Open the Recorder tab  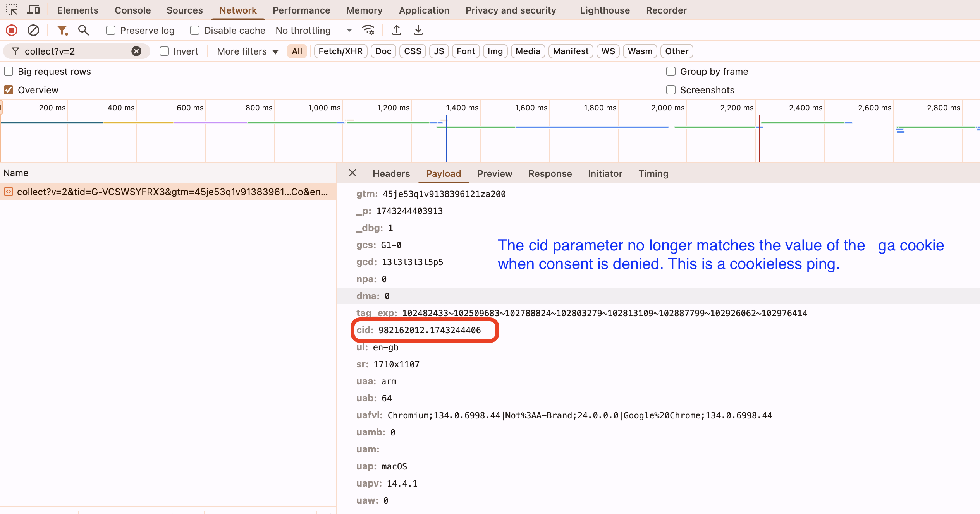pos(666,10)
